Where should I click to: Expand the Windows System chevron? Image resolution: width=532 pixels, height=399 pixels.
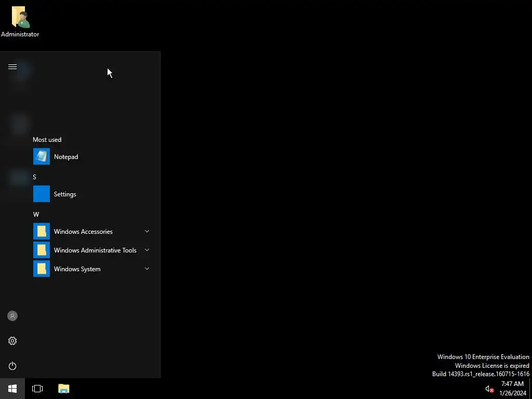coord(147,269)
